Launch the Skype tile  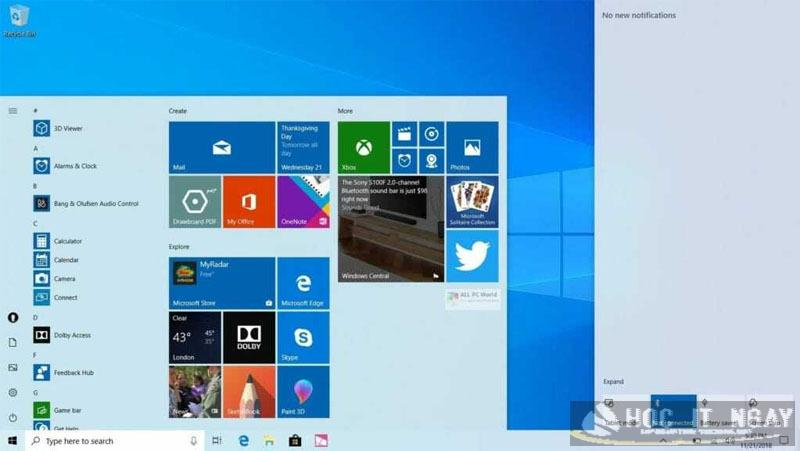point(304,337)
